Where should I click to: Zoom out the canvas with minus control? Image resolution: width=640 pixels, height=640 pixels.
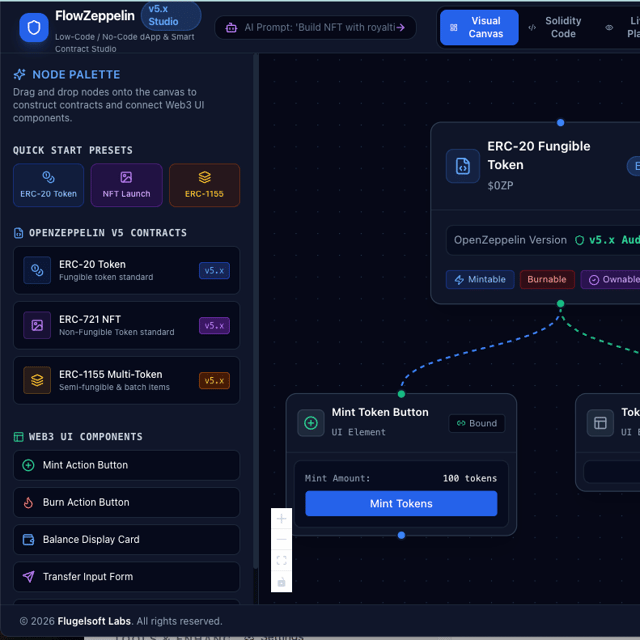[x=281, y=540]
